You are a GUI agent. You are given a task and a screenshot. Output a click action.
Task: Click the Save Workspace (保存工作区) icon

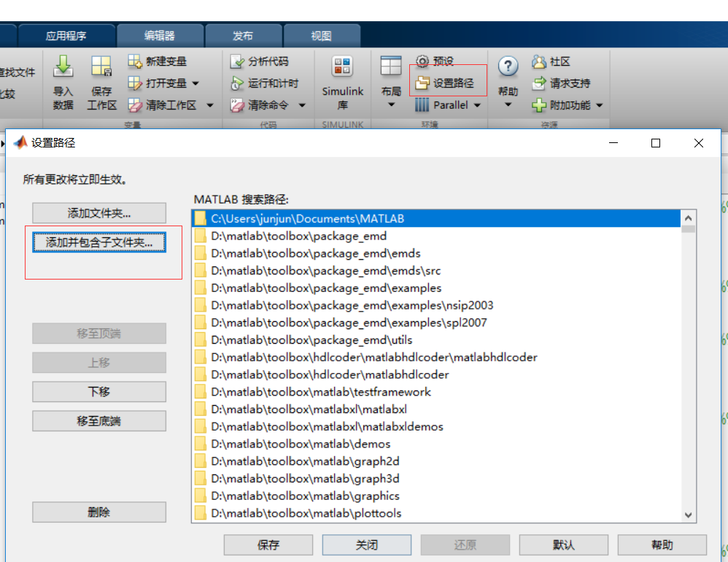(x=101, y=66)
